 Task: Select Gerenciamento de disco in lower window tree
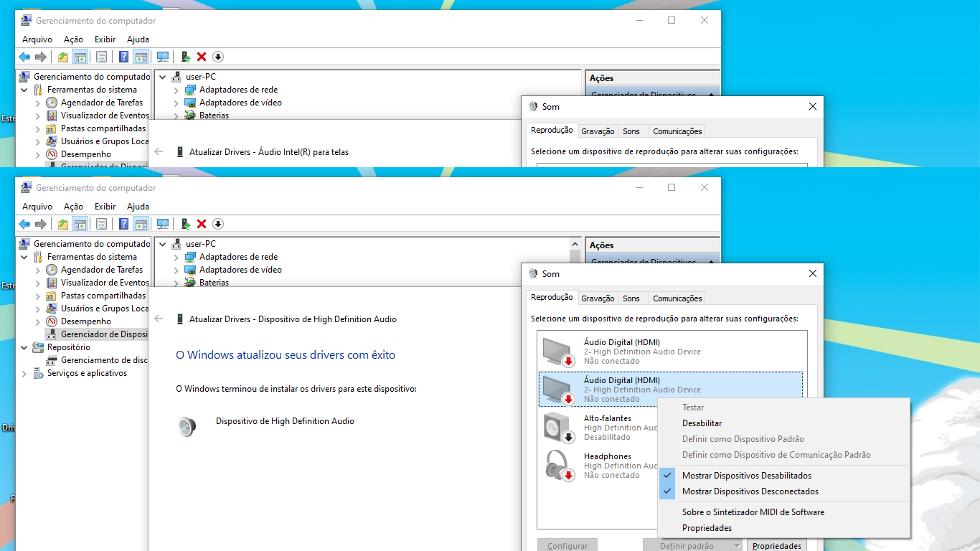97,360
